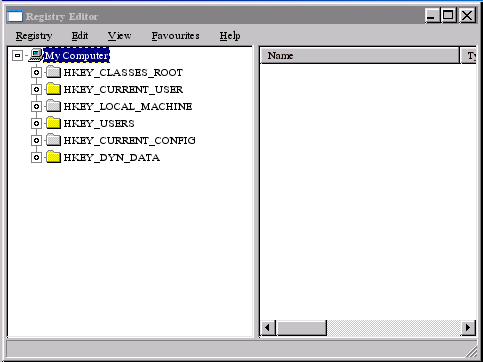Click the HKEY_LOCAL_MACHINE folder icon
The width and height of the screenshot is (483, 362).
[x=53, y=106]
